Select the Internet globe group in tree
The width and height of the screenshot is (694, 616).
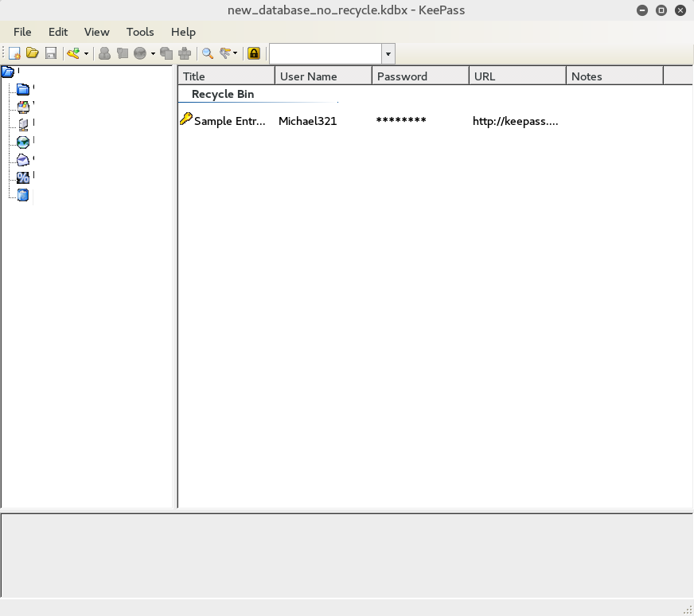coord(23,142)
